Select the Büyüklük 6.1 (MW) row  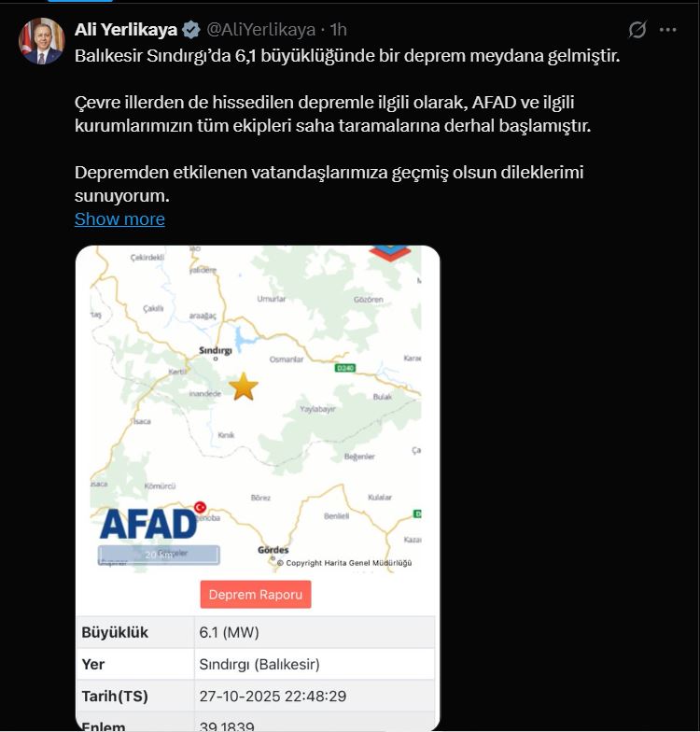(255, 632)
